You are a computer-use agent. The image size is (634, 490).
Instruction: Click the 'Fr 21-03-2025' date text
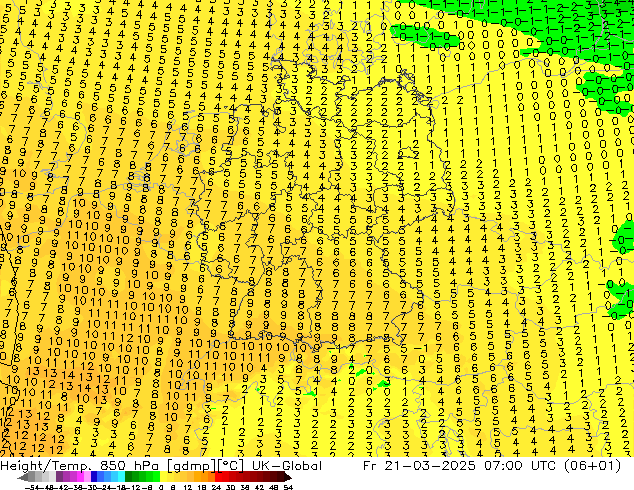click(419, 466)
